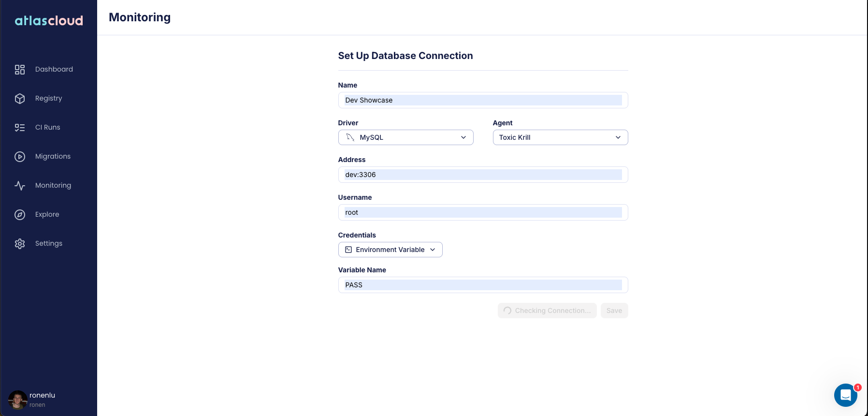Click chevron arrow on Agent dropdown
Image resolution: width=868 pixels, height=416 pixels.
click(x=618, y=137)
